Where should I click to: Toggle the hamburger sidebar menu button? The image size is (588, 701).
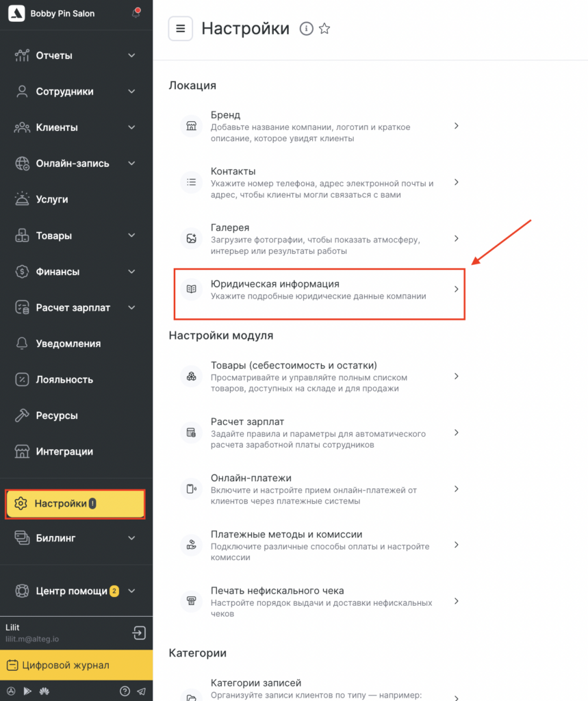tap(181, 29)
